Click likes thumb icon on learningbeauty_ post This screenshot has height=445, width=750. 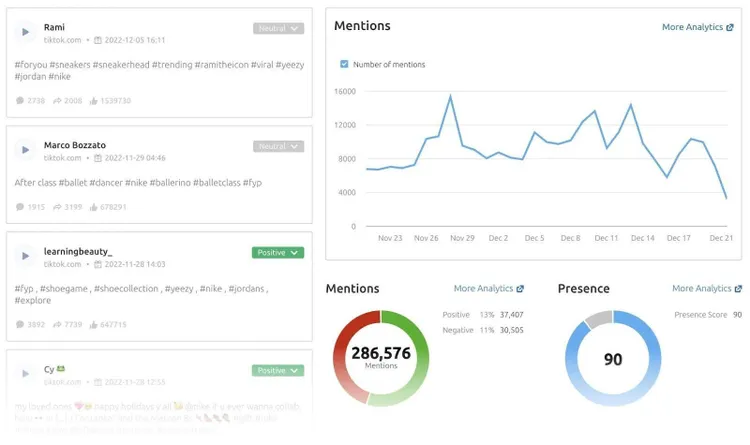point(93,324)
